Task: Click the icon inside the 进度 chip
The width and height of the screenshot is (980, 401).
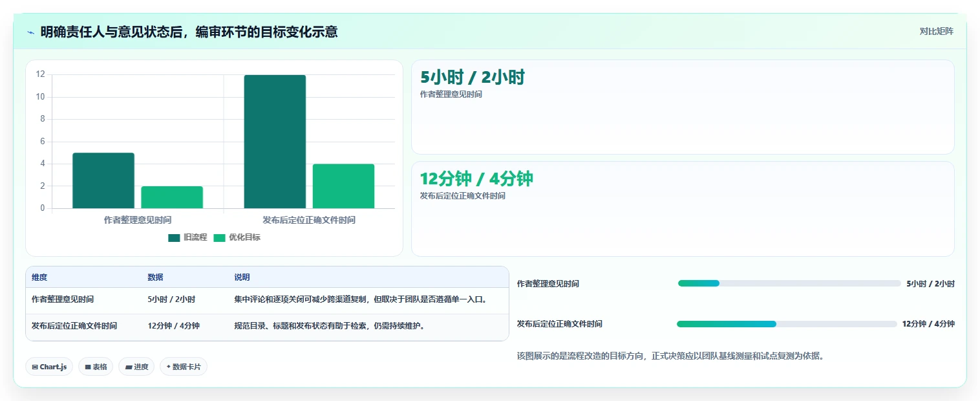Action: (x=129, y=367)
